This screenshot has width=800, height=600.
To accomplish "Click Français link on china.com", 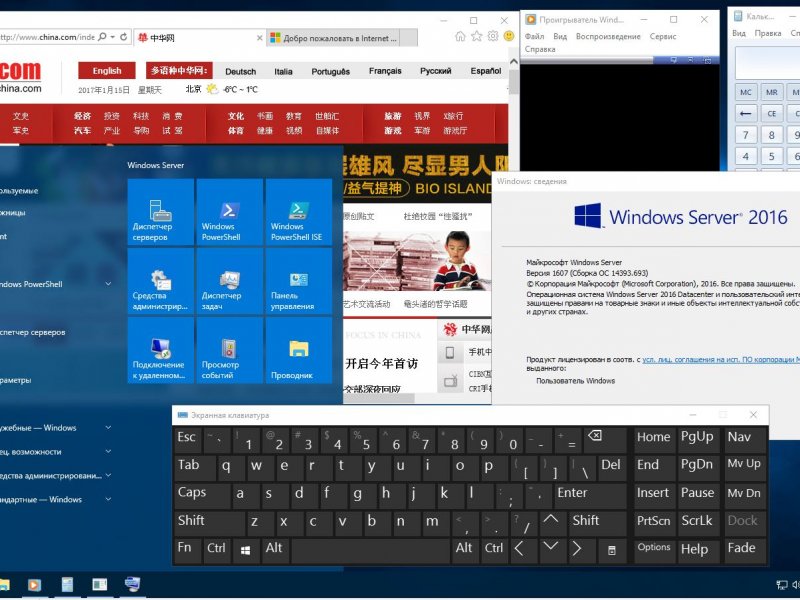I will click(x=385, y=71).
